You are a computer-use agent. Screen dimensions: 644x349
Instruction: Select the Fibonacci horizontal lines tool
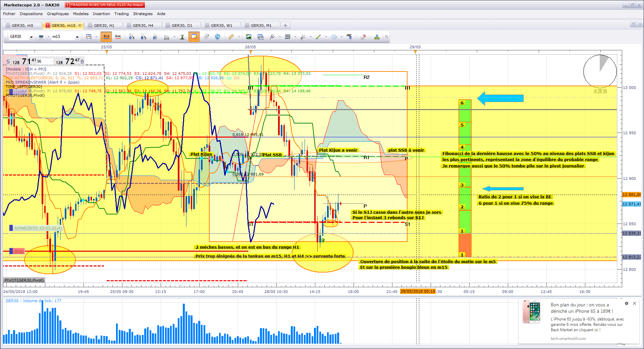pos(287,37)
